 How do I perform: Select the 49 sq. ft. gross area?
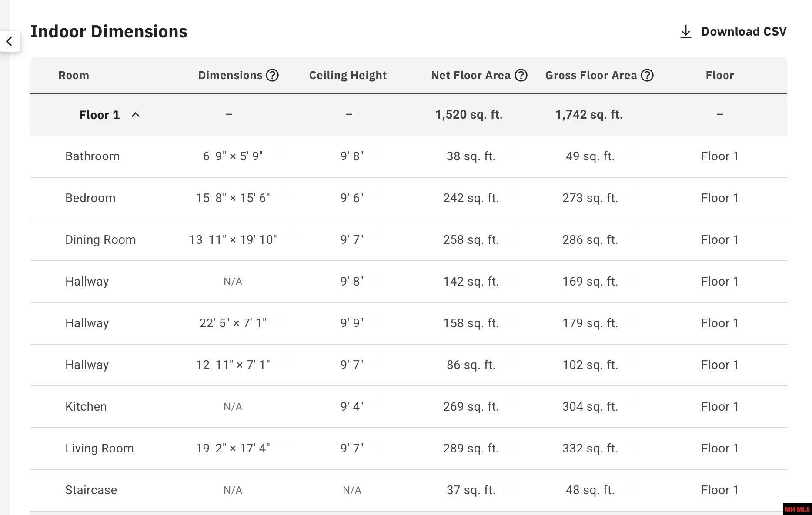590,156
